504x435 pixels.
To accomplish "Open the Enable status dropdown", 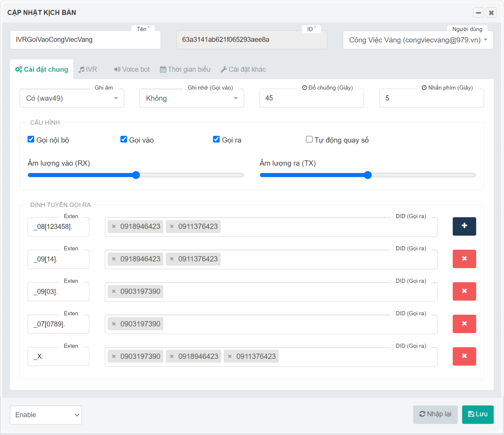I will [46, 415].
